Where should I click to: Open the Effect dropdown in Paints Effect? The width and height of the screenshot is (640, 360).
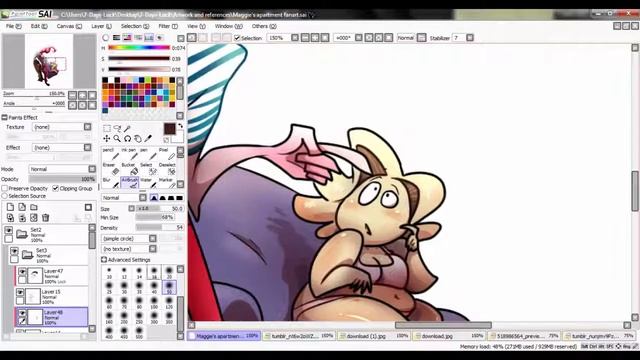click(x=87, y=147)
